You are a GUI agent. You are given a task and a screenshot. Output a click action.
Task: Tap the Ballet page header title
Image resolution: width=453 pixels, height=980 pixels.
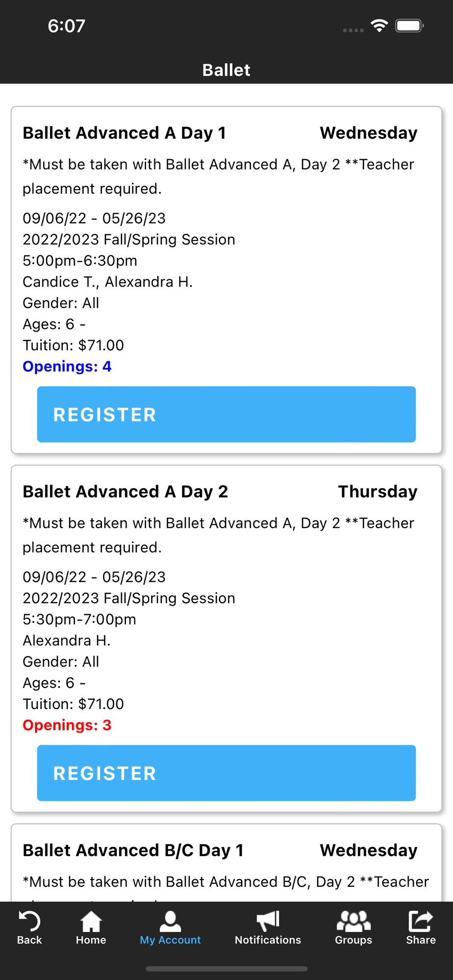226,70
